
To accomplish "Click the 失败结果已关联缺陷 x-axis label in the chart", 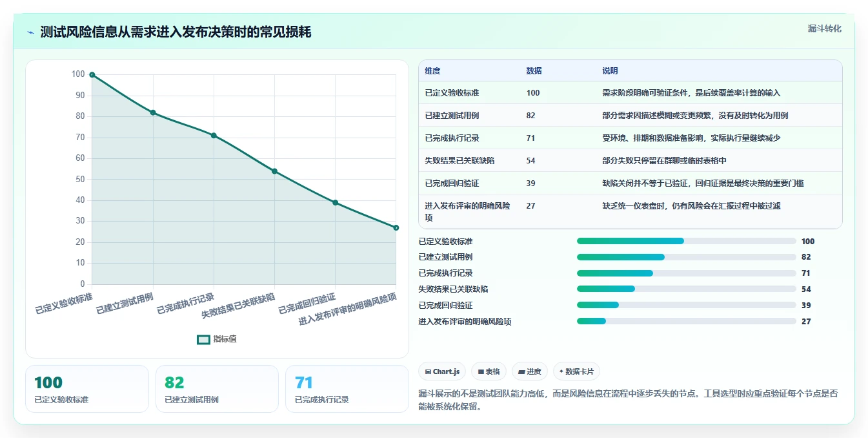I will pos(238,306).
